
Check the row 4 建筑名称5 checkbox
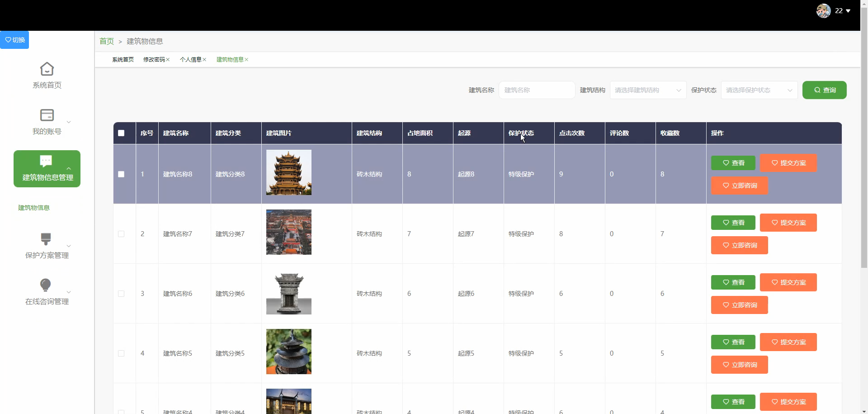[121, 353]
